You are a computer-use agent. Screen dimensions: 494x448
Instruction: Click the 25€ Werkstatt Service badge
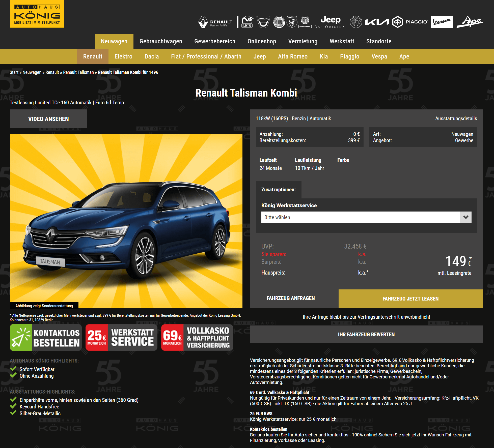(121, 338)
